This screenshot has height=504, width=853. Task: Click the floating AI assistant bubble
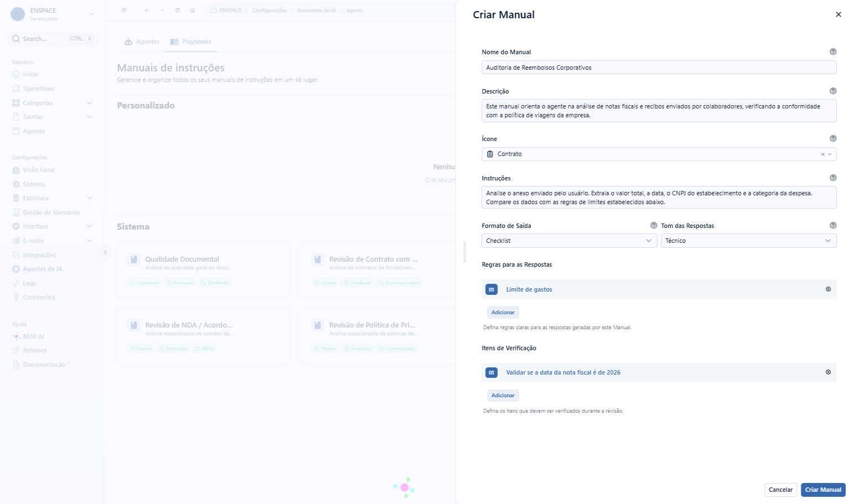pyautogui.click(x=405, y=487)
